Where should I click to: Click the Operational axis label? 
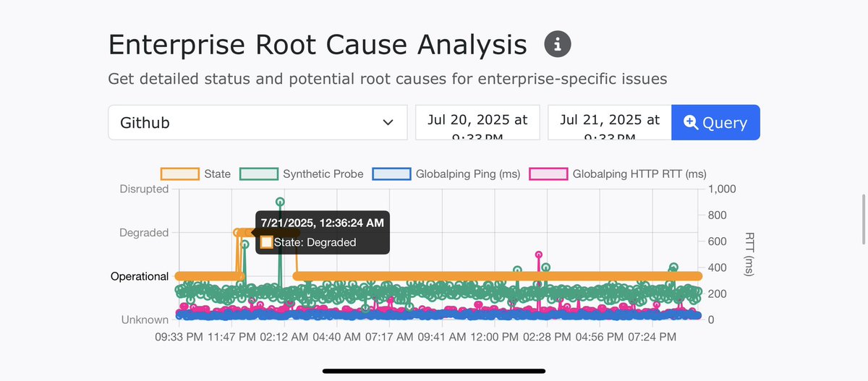[x=140, y=276]
